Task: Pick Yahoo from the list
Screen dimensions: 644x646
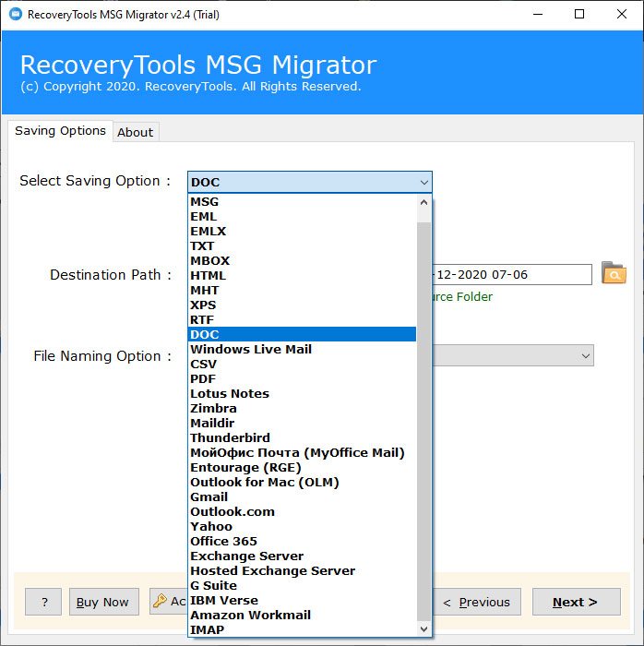Action: [302, 527]
